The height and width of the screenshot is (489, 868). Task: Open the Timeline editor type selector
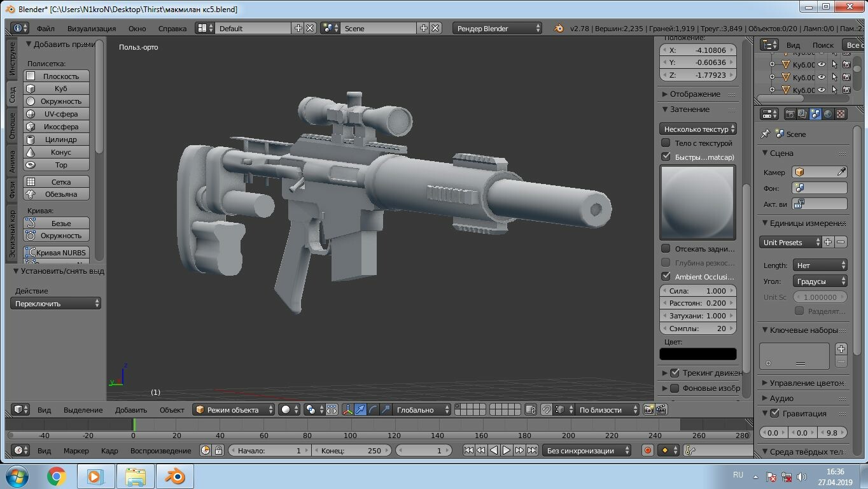pos(20,450)
